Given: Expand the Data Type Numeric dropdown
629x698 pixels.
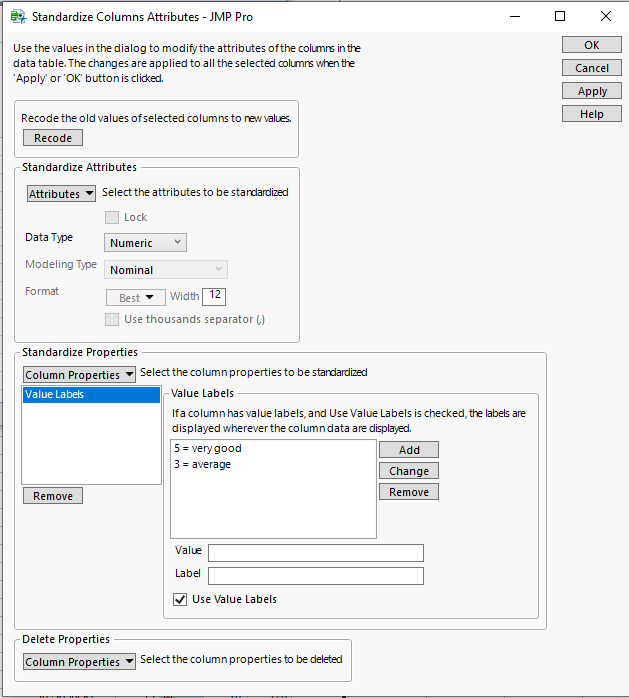Looking at the screenshot, I should 145,242.
